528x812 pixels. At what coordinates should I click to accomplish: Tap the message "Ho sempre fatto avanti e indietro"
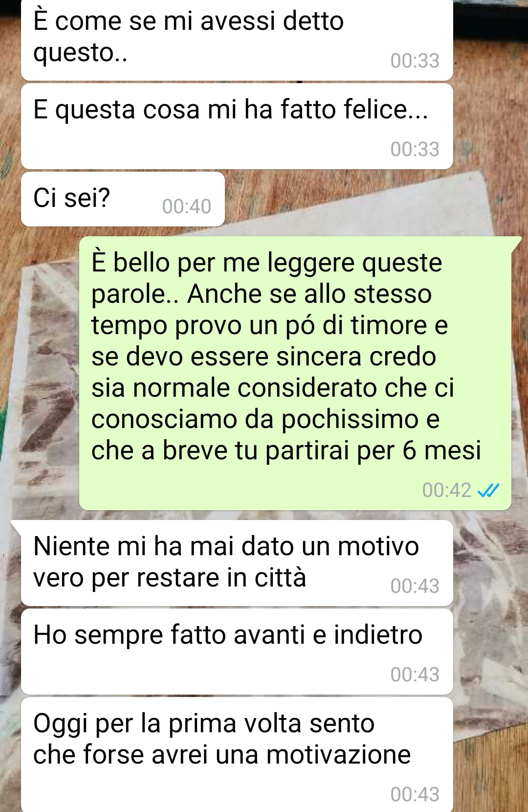coord(237,652)
